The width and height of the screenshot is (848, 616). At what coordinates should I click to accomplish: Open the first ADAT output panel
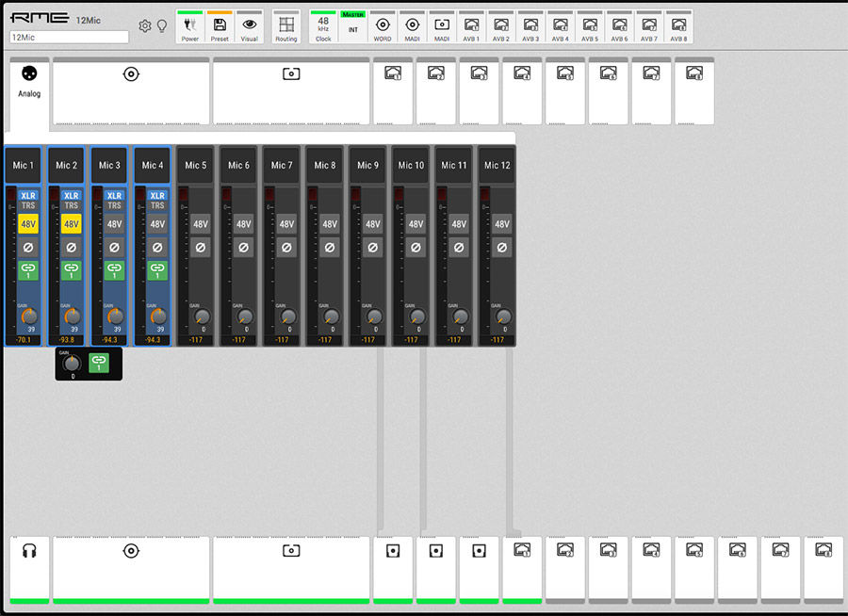pos(393,570)
